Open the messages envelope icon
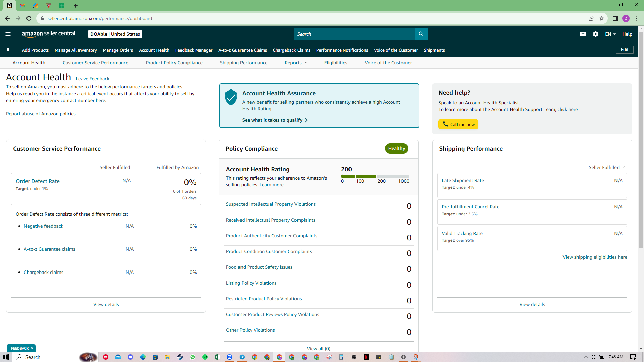The image size is (644, 362). 583,34
